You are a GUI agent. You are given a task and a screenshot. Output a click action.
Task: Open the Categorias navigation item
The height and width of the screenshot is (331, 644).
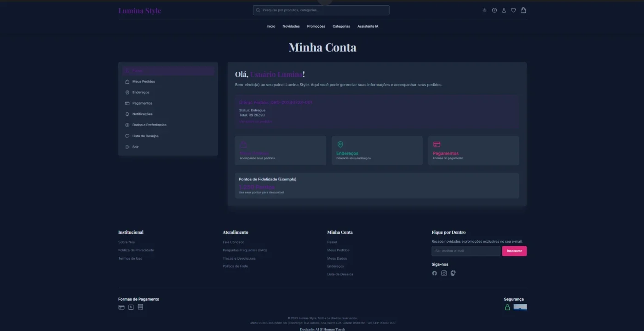[341, 26]
